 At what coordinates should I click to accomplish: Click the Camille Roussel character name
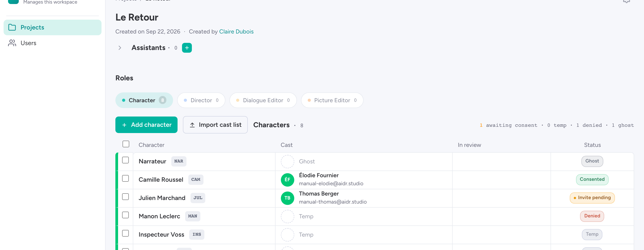click(x=161, y=180)
